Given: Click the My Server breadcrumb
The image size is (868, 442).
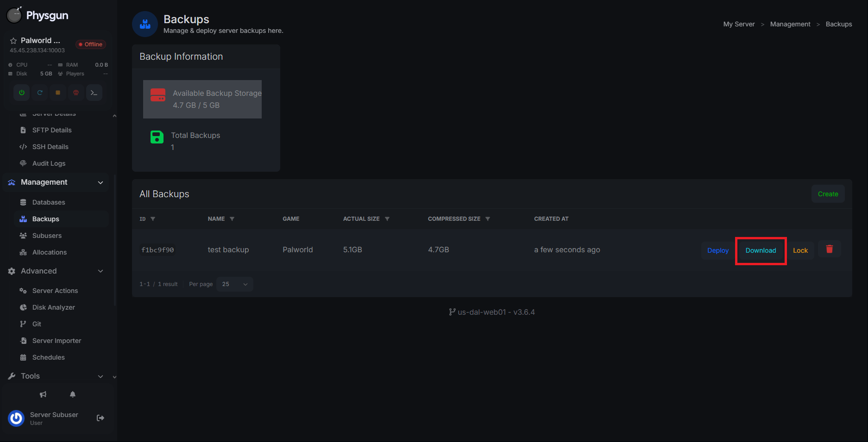Looking at the screenshot, I should [739, 24].
